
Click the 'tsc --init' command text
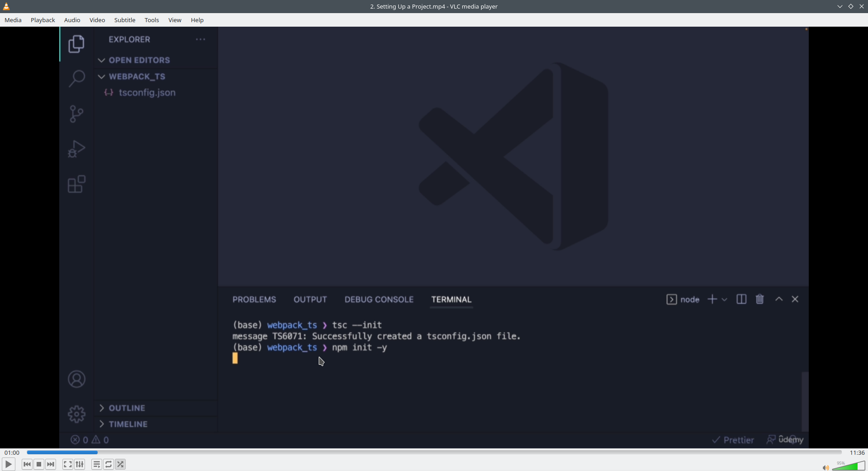click(x=357, y=325)
